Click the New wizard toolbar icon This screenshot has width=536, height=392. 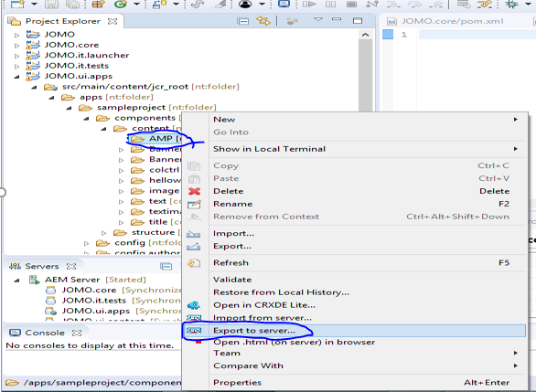17,4
